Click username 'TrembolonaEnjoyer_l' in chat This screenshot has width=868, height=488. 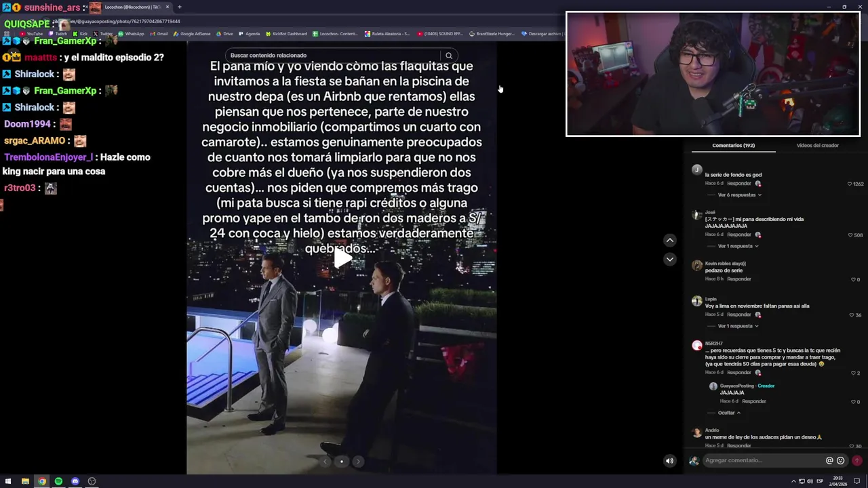click(x=48, y=157)
